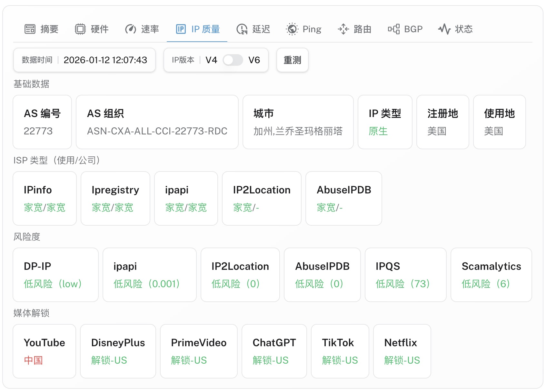Switch to the 延迟 tab
Image resolution: width=547 pixels, height=392 pixels.
pos(261,29)
